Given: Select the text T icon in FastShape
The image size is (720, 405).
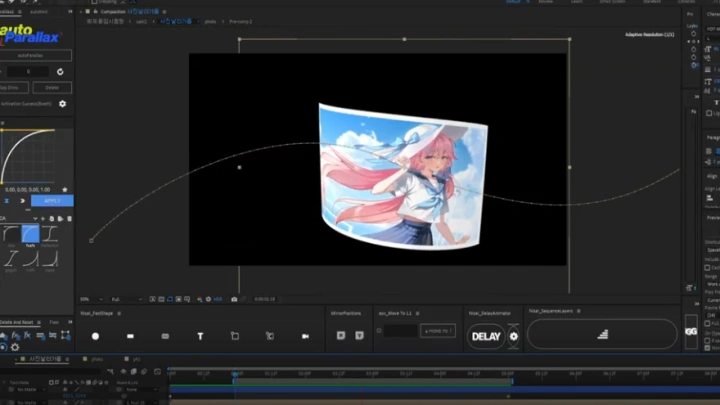Looking at the screenshot, I should point(200,336).
